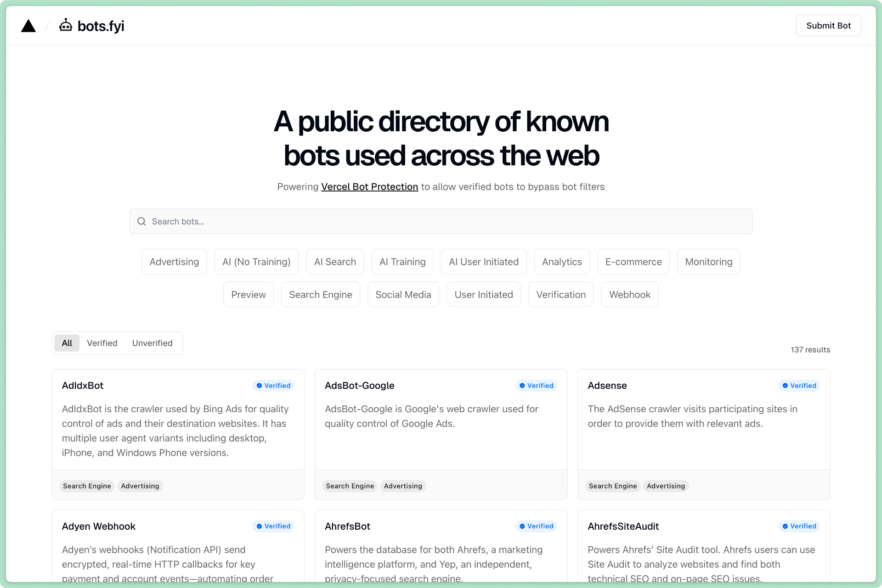This screenshot has height=588, width=882.
Task: Toggle the AI Training category filter
Action: (402, 262)
